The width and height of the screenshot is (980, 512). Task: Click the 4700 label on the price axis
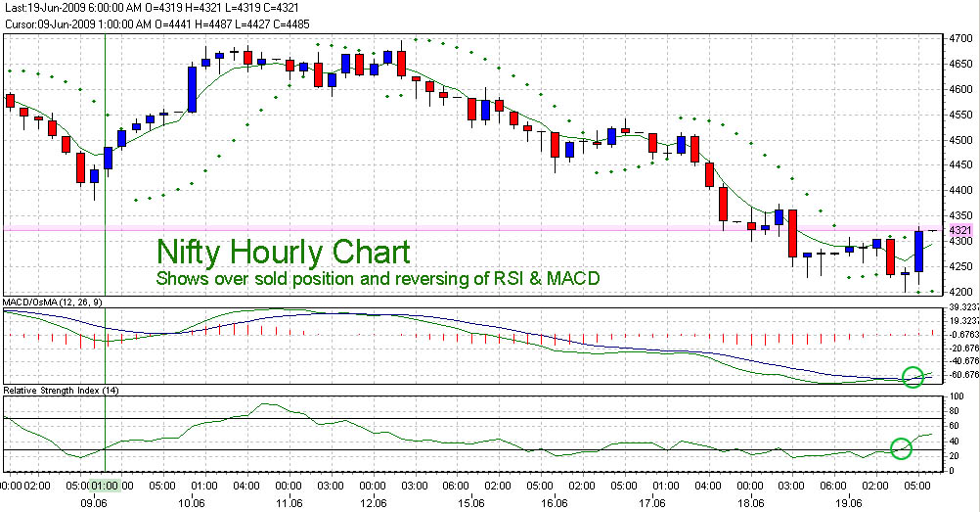[958, 39]
